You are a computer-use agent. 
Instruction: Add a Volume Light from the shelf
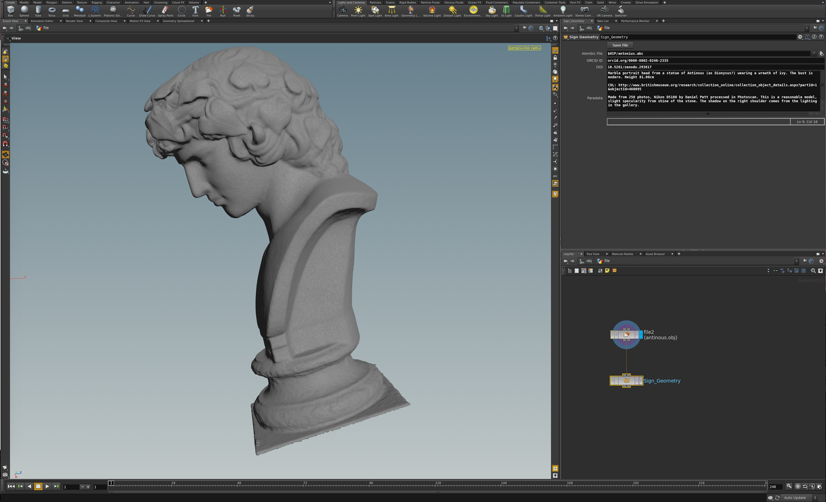pyautogui.click(x=432, y=11)
